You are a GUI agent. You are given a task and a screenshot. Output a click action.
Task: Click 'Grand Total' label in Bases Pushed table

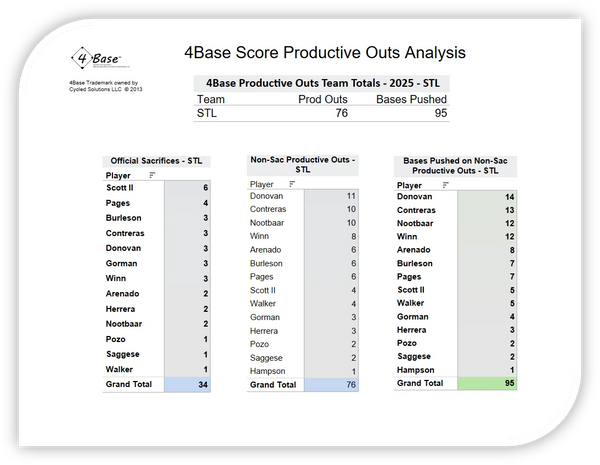420,383
